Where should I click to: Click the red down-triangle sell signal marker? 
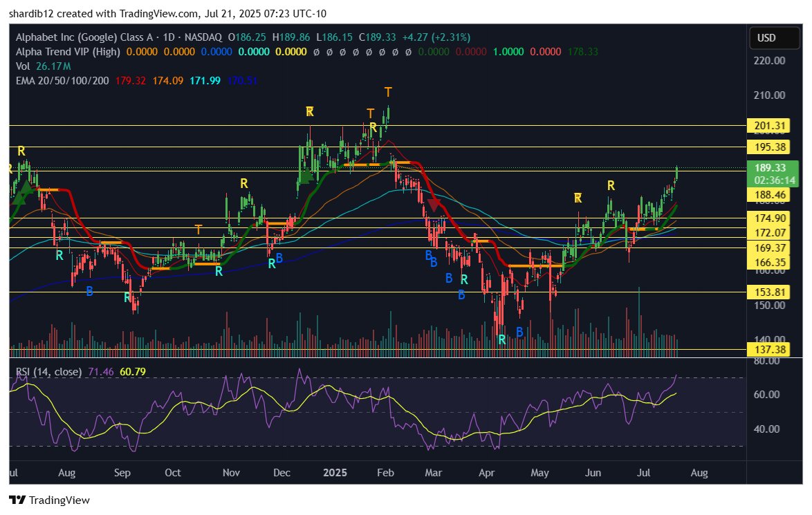434,205
